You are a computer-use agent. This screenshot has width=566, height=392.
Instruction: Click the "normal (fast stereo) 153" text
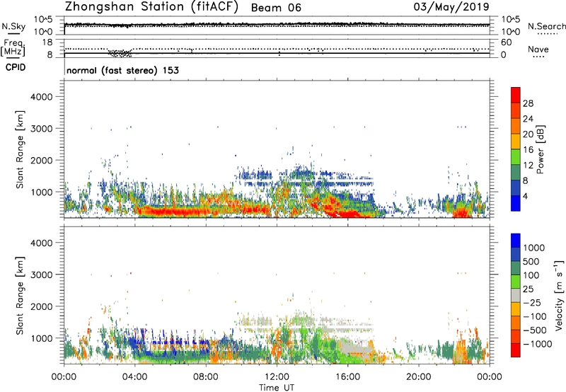[x=122, y=70]
